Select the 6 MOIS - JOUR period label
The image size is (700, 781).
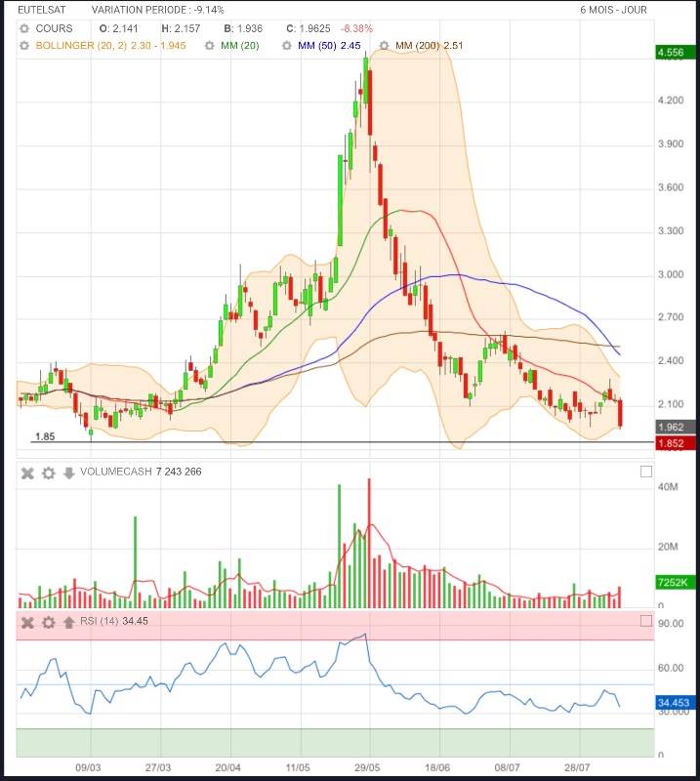coord(613,10)
